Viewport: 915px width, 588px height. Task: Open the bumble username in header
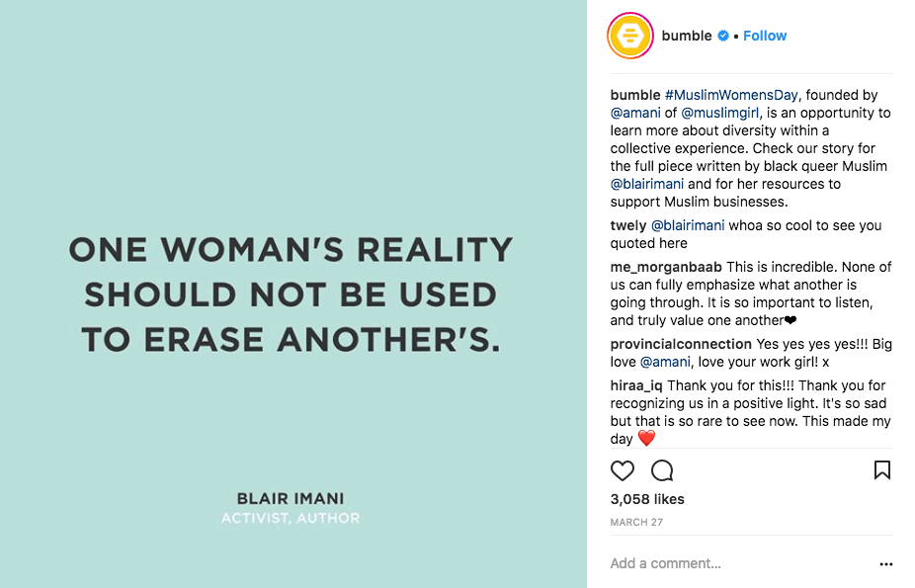tap(686, 36)
